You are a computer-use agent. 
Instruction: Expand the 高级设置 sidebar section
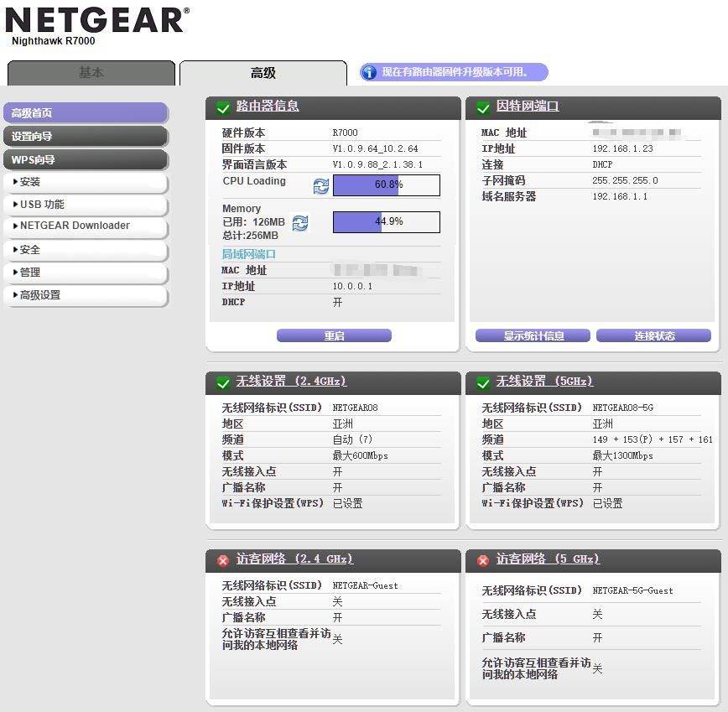[86, 295]
